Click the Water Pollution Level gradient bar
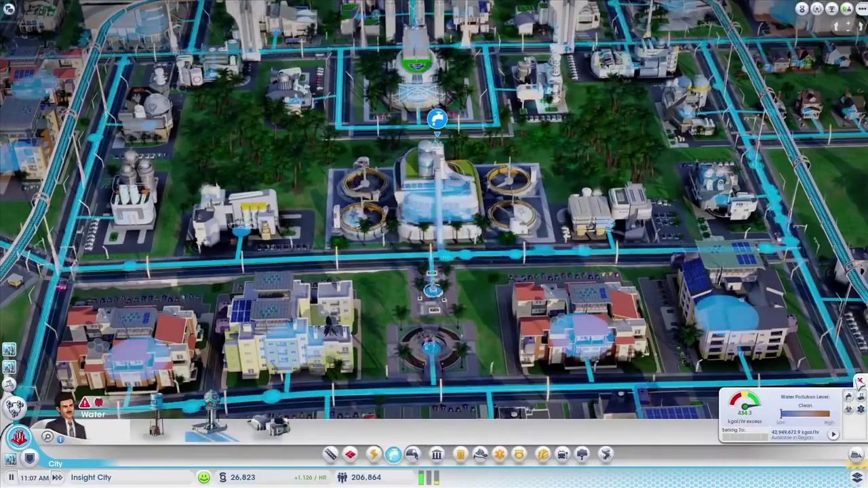The width and height of the screenshot is (868, 488). pyautogui.click(x=805, y=414)
